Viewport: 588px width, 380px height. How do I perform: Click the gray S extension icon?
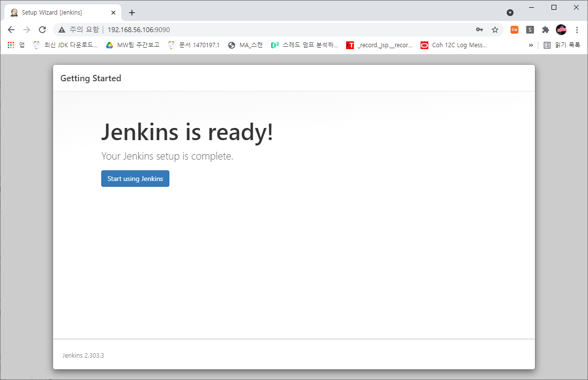coord(530,30)
